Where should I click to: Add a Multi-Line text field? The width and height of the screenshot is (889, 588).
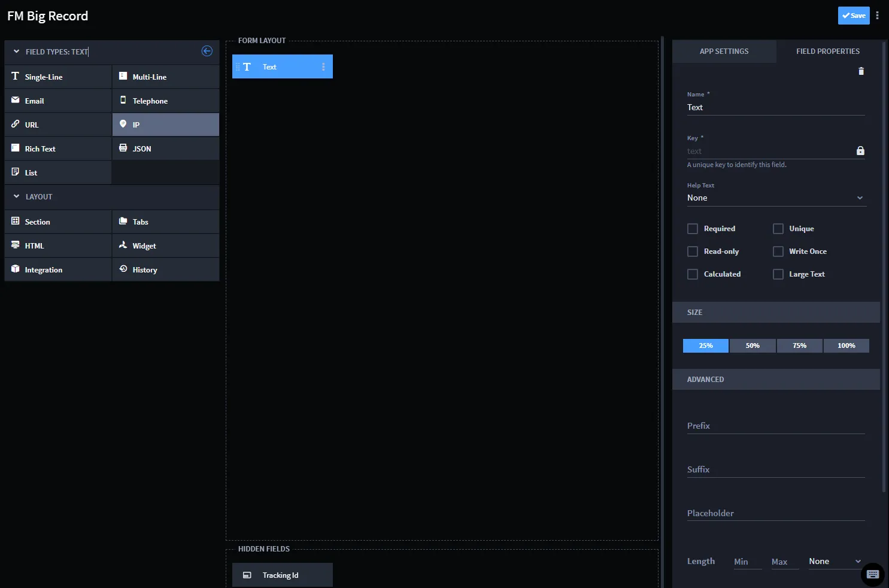(166, 77)
